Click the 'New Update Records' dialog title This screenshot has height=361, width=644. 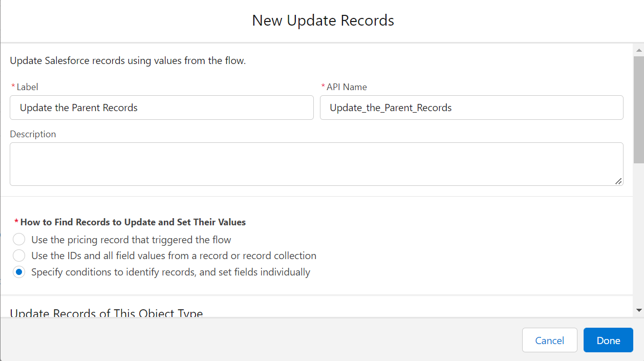coord(323,20)
